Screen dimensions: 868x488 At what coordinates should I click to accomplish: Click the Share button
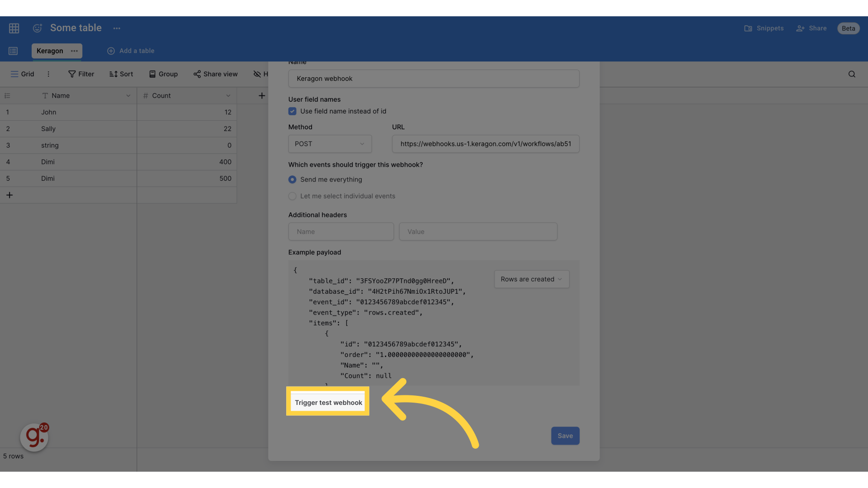[x=811, y=28]
